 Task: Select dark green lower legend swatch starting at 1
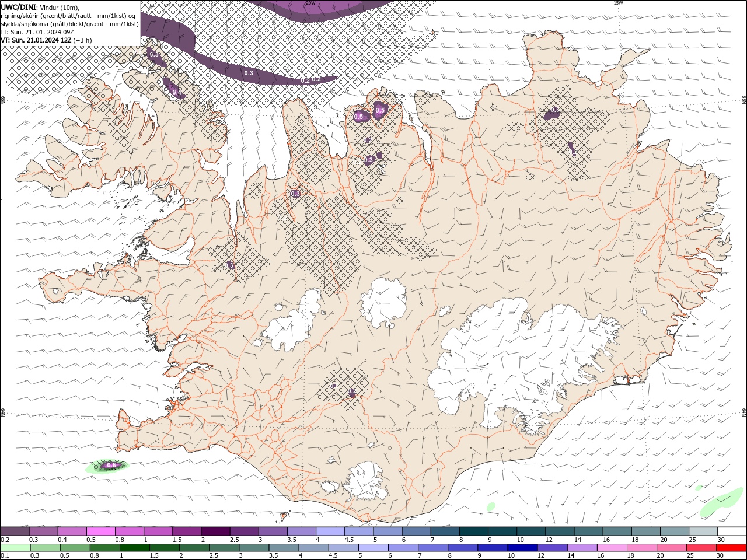(134, 548)
